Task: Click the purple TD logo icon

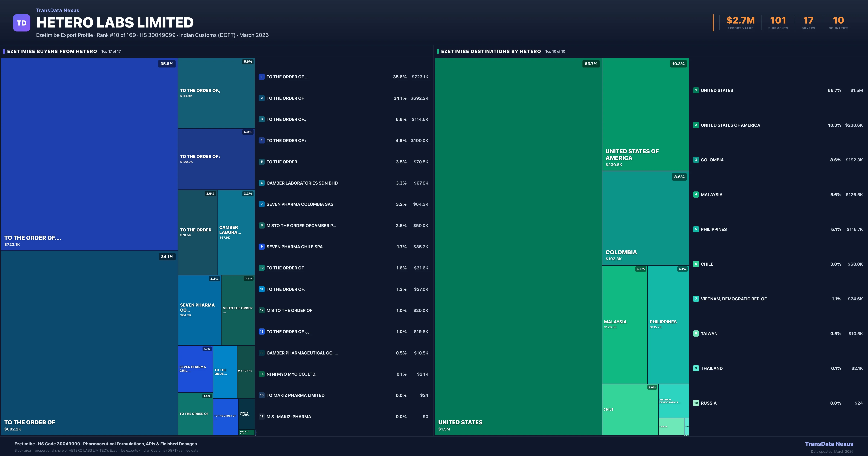Action: [22, 23]
